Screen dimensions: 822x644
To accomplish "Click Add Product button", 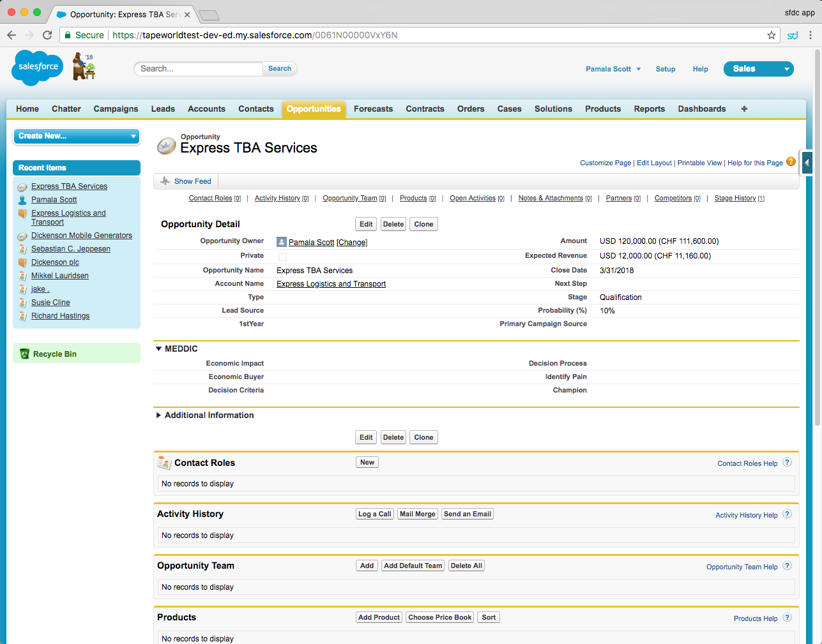I will point(379,617).
